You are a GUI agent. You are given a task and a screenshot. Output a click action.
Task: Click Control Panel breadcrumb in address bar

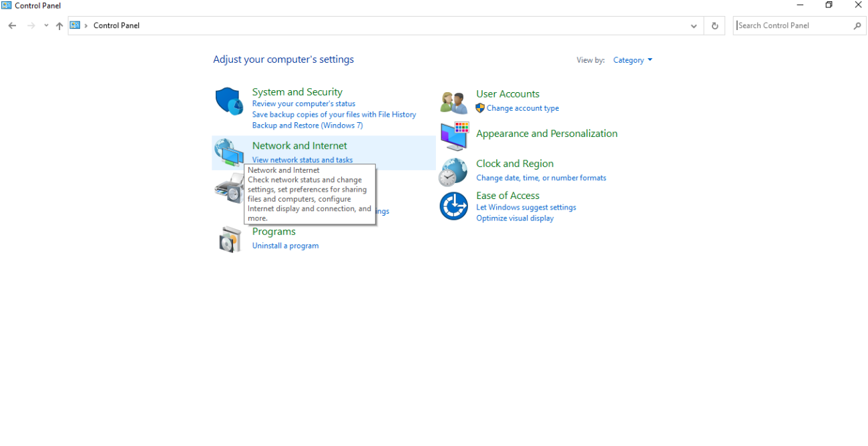[x=116, y=25]
